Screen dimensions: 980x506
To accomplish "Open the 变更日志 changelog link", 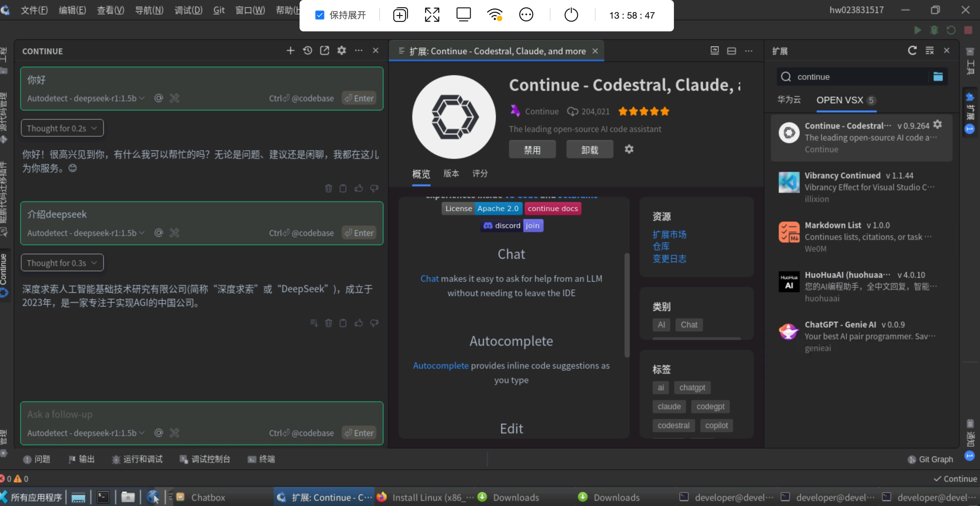I will point(669,259).
